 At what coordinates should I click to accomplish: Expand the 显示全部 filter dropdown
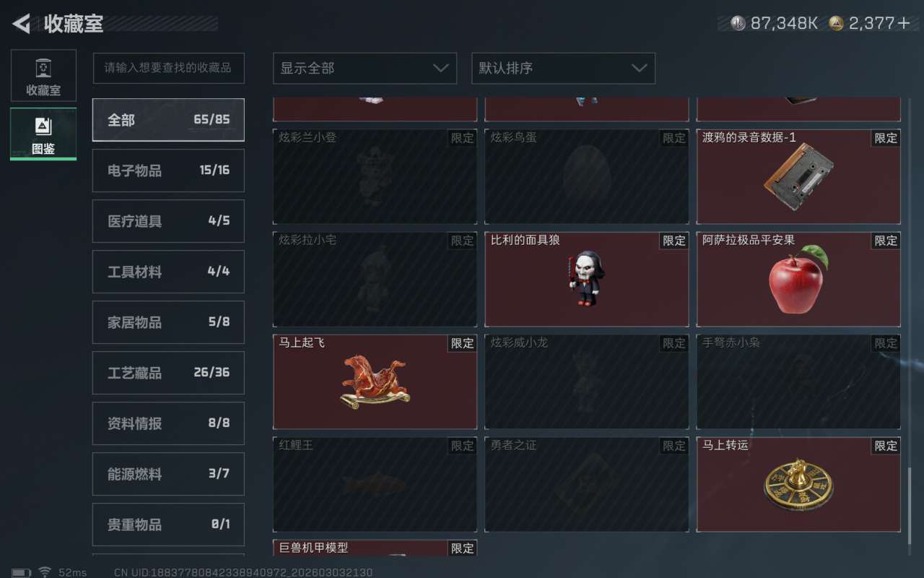pos(365,68)
